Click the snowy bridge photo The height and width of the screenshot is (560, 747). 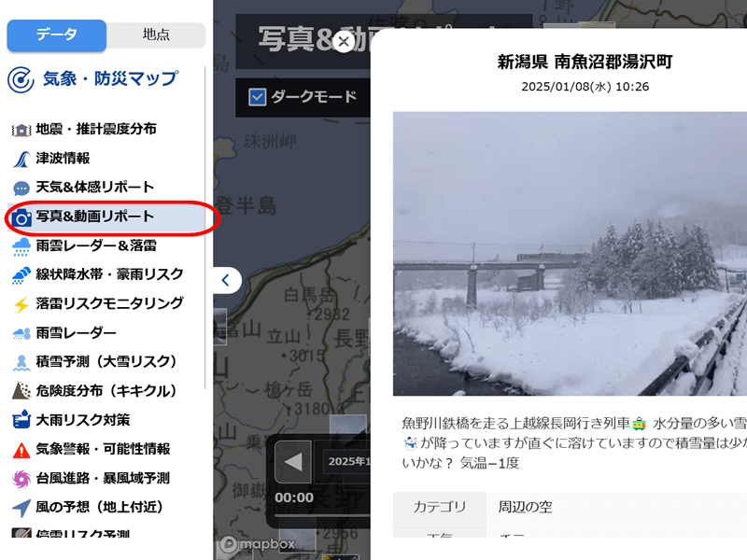tap(570, 254)
